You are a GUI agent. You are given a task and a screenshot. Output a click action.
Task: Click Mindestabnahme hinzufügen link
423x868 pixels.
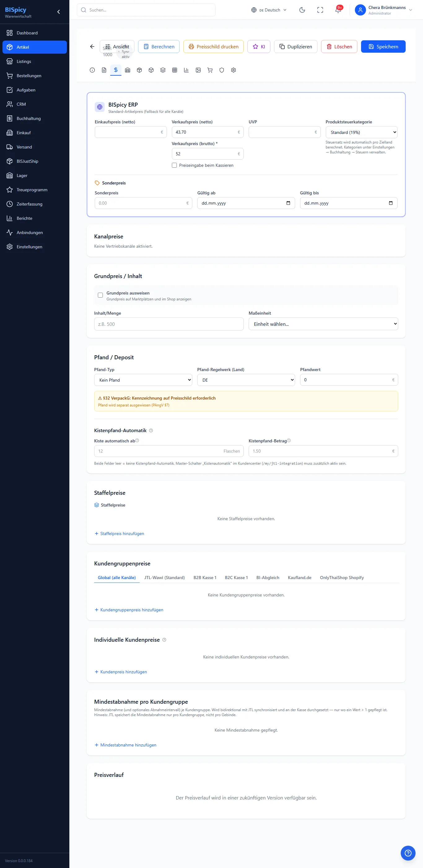click(x=125, y=745)
